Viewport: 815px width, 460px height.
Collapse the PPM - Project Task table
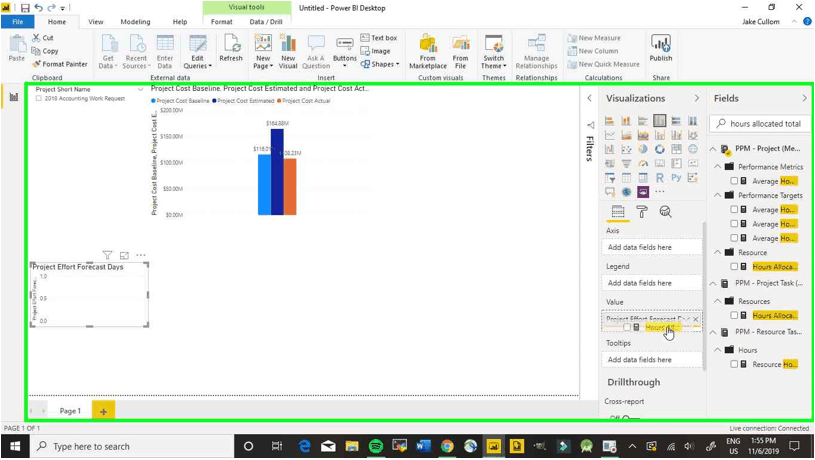point(713,283)
